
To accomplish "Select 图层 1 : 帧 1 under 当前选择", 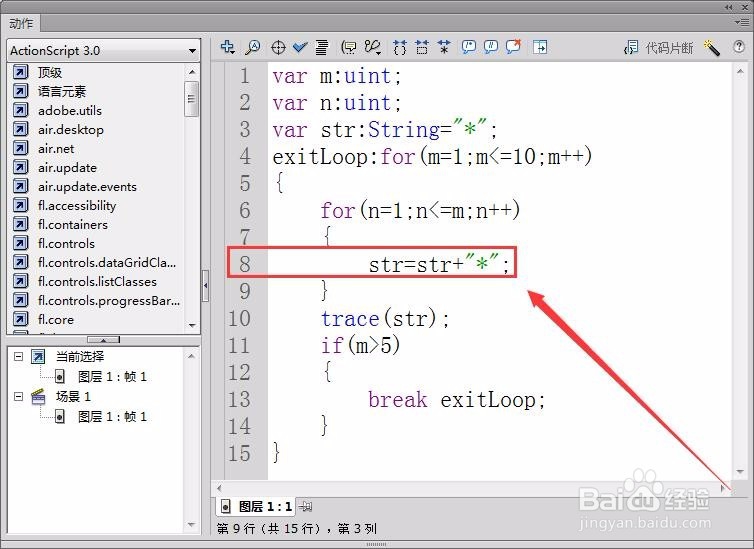I will tap(112, 376).
